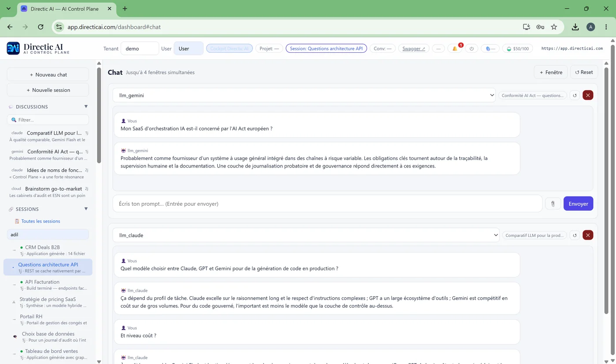Click the Reset button

[x=584, y=72]
